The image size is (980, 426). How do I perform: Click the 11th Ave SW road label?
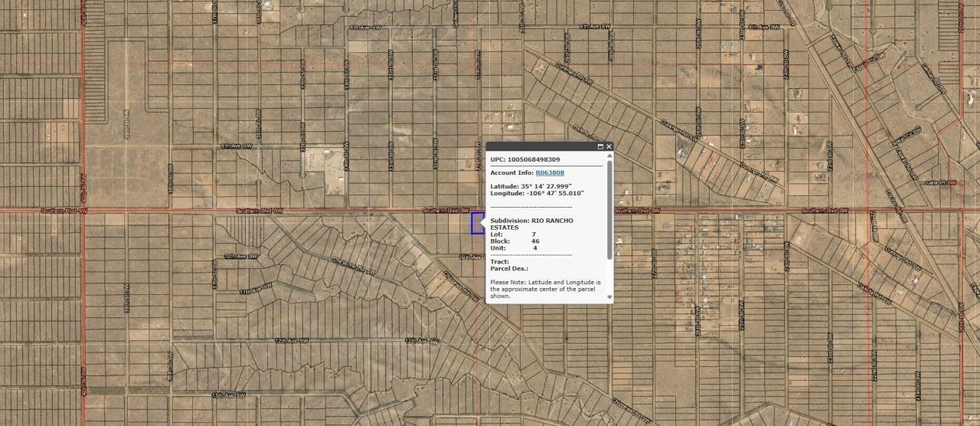(x=255, y=291)
